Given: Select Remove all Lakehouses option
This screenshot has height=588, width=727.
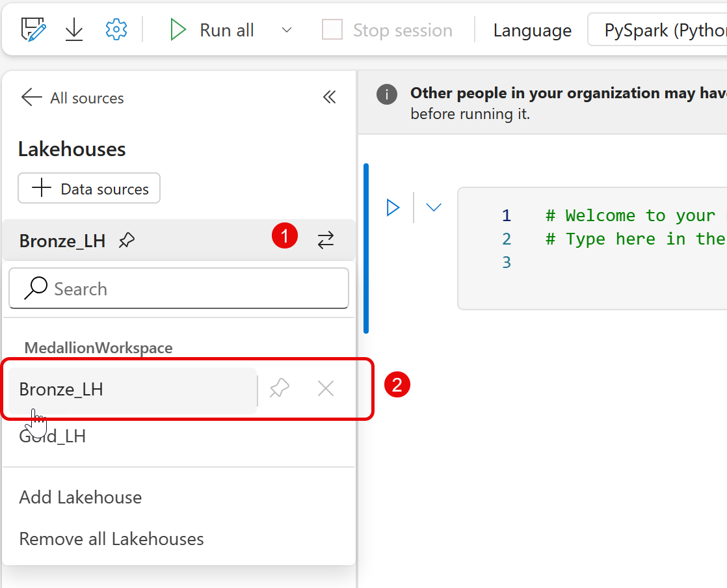Looking at the screenshot, I should coord(112,539).
